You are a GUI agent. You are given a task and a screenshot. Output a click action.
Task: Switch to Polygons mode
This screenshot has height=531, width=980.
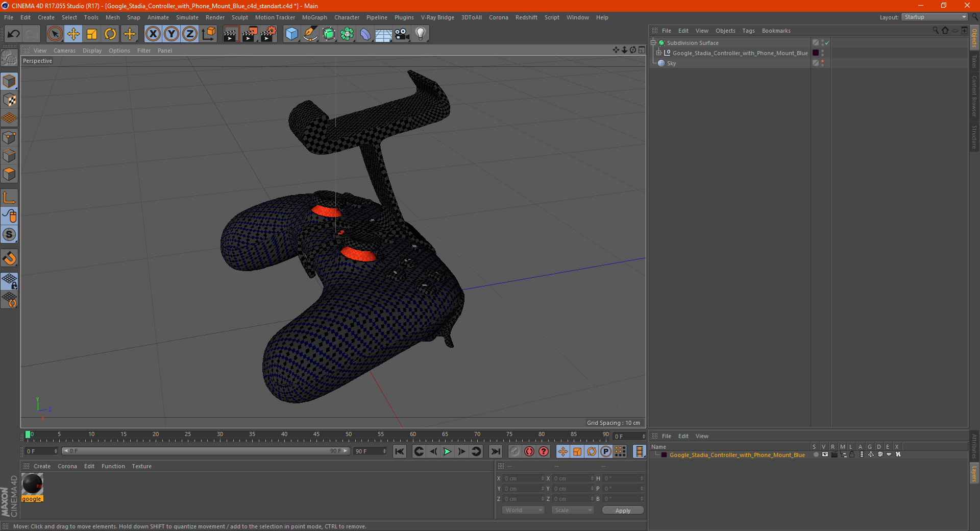click(9, 174)
